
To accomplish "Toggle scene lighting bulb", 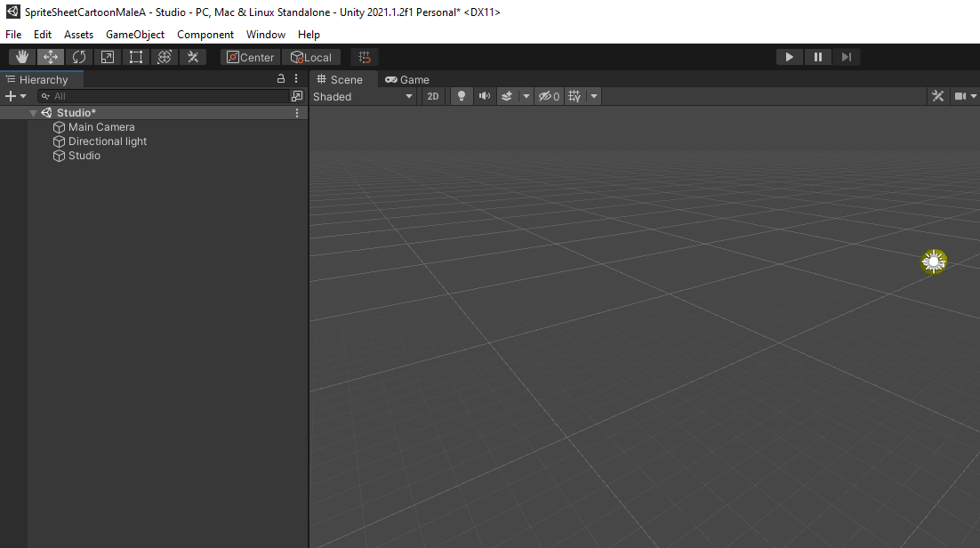I will click(462, 96).
